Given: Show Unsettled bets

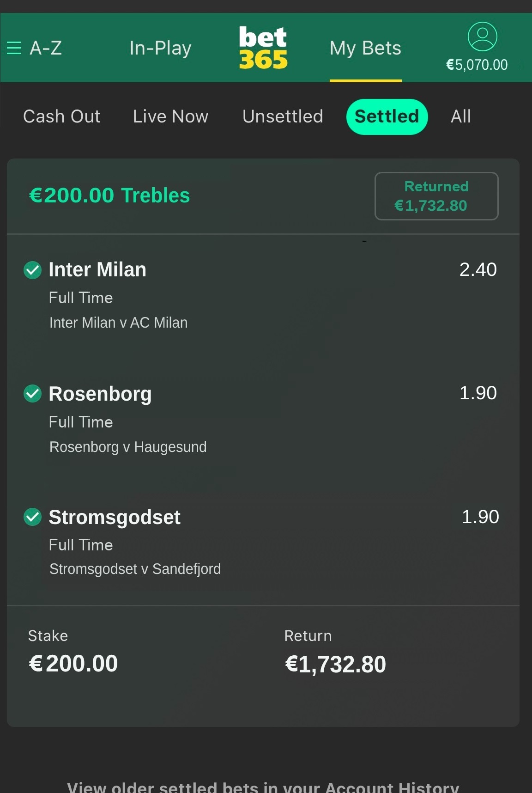Looking at the screenshot, I should [x=283, y=116].
